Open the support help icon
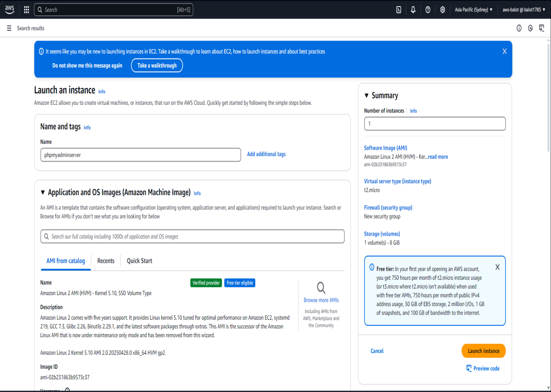The width and height of the screenshot is (551, 392). click(x=428, y=10)
